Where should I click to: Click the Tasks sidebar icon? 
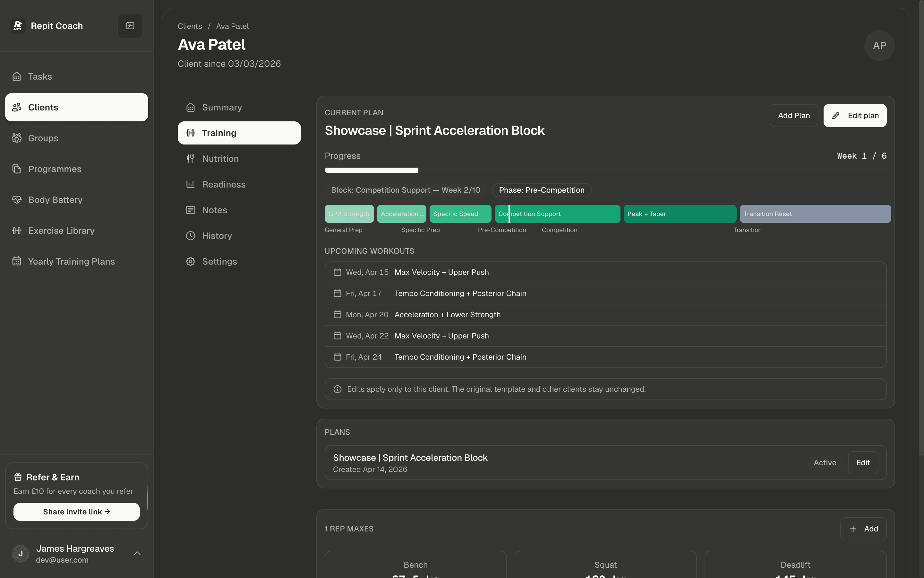pos(16,76)
